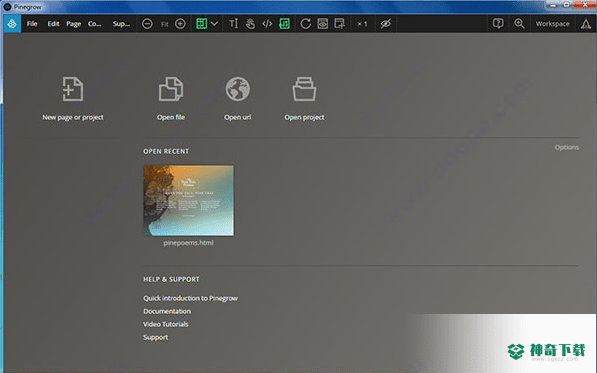This screenshot has width=597, height=373.
Task: Open Quick introduction to Pinegrow link
Action: coord(190,298)
